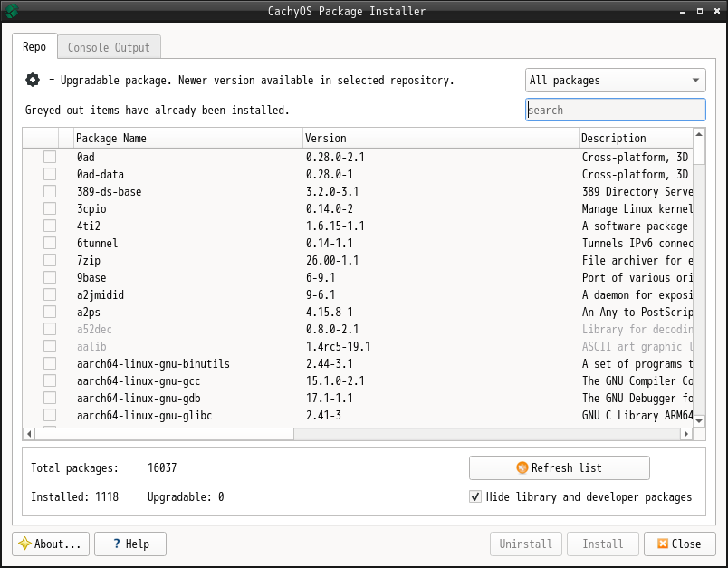
Task: Select the Repo tab
Action: pyautogui.click(x=34, y=47)
